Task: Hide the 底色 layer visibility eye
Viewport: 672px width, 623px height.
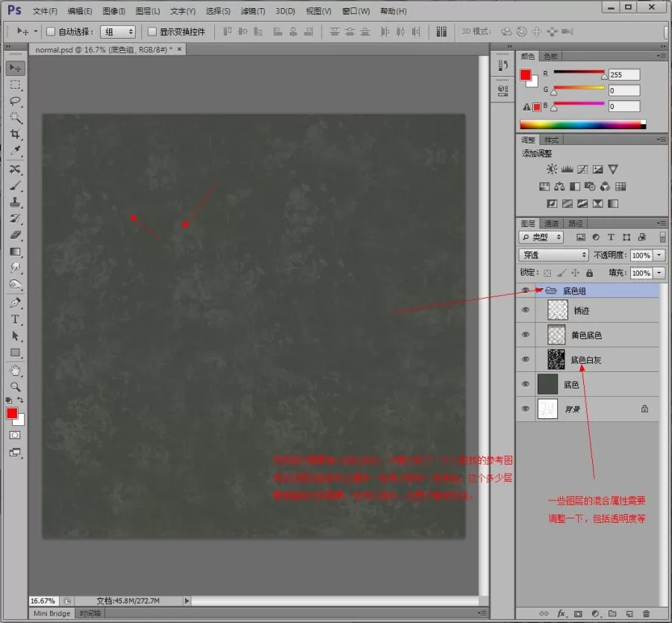Action: click(x=526, y=384)
